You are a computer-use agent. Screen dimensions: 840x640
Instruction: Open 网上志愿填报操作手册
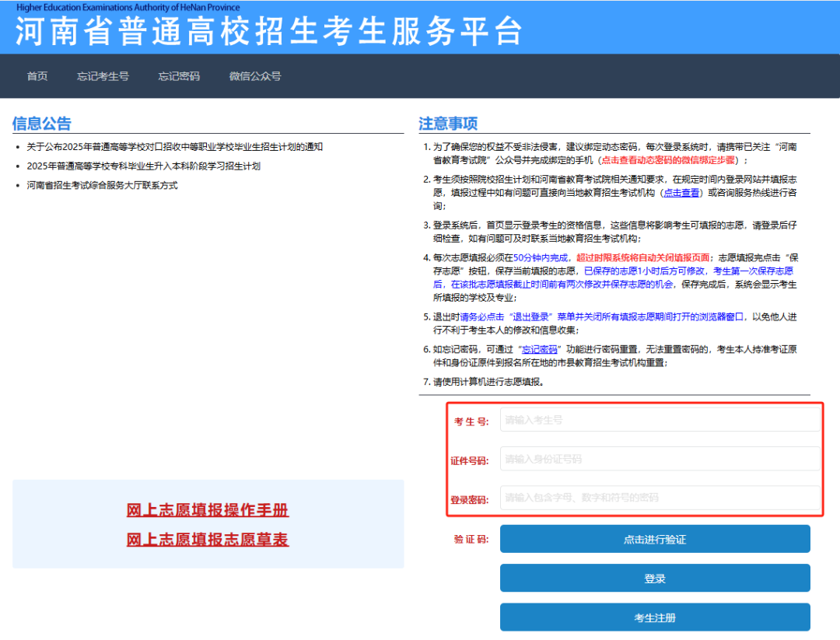(x=207, y=509)
